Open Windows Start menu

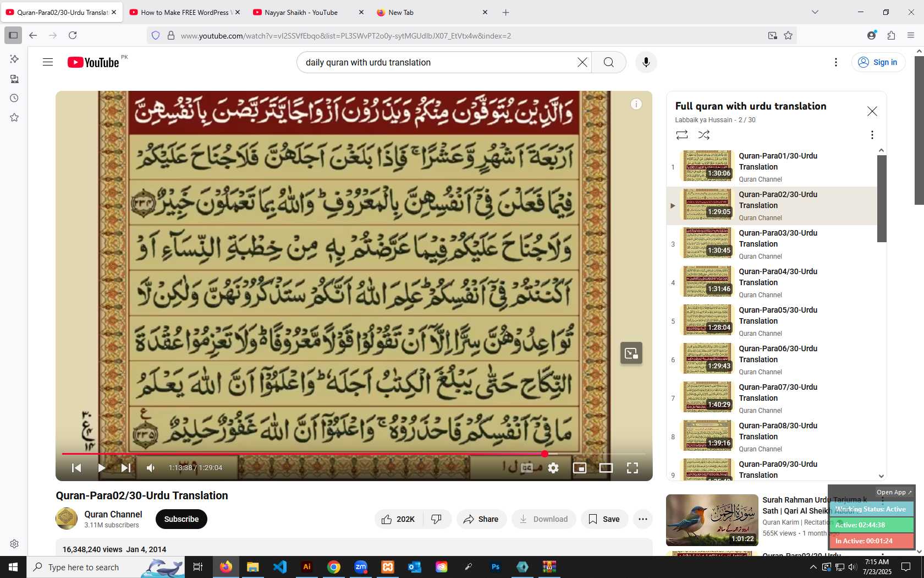tap(13, 567)
